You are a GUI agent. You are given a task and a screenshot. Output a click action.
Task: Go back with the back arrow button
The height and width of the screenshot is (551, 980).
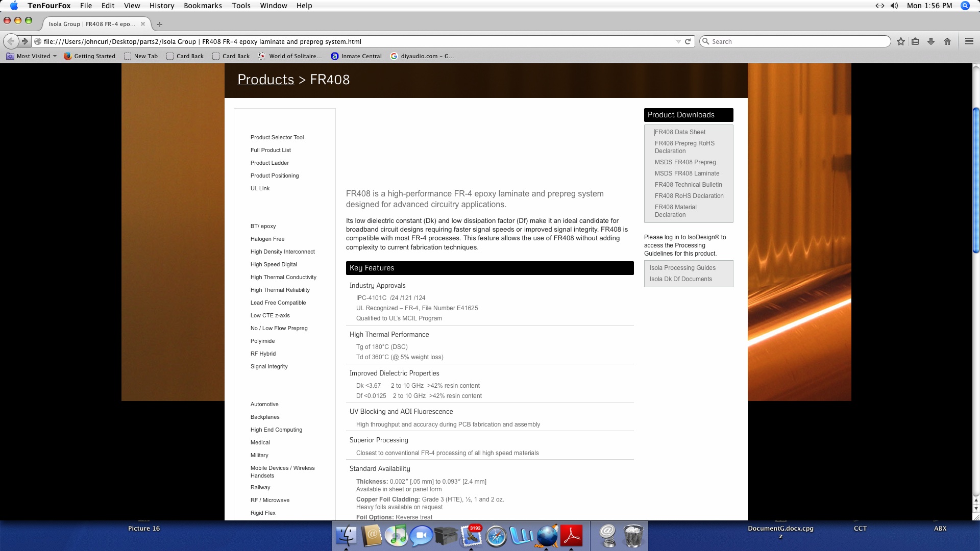[x=11, y=41]
